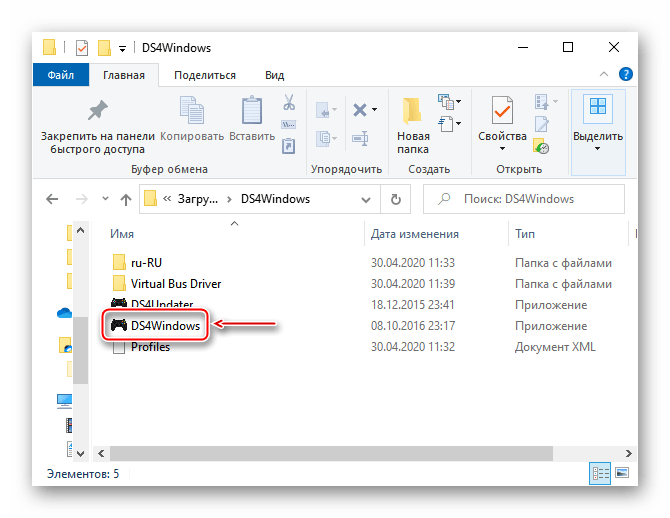This screenshot has height=518, width=670.
Task: Click the New item icon
Action: pyautogui.click(x=446, y=102)
